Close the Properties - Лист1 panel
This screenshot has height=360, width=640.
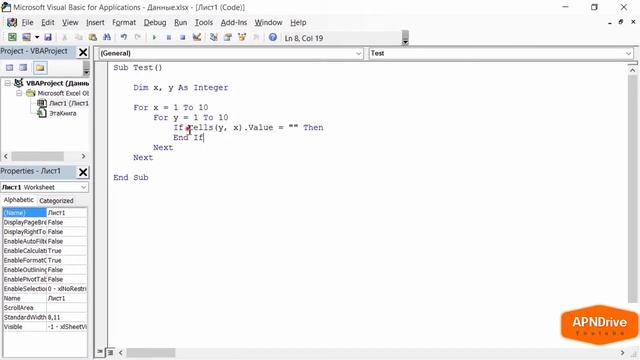[x=83, y=172]
